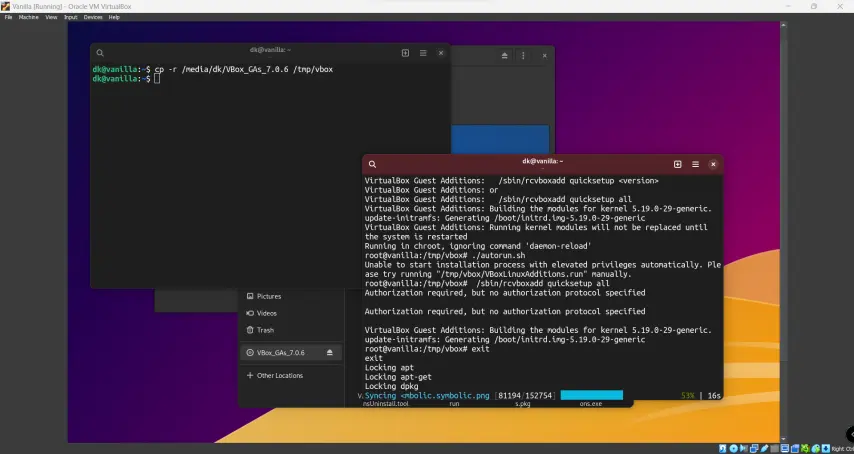Eject the VBox_GAs_7.0.6 disc

pos(330,353)
